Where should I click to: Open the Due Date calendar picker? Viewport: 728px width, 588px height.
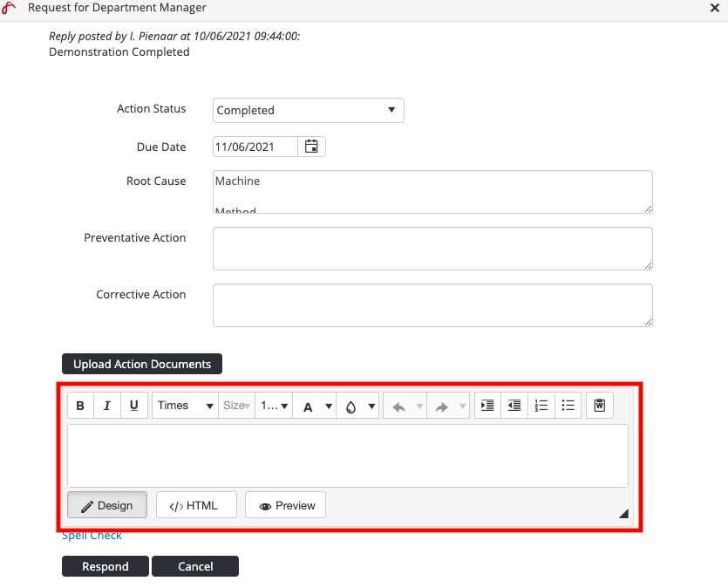[x=311, y=147]
